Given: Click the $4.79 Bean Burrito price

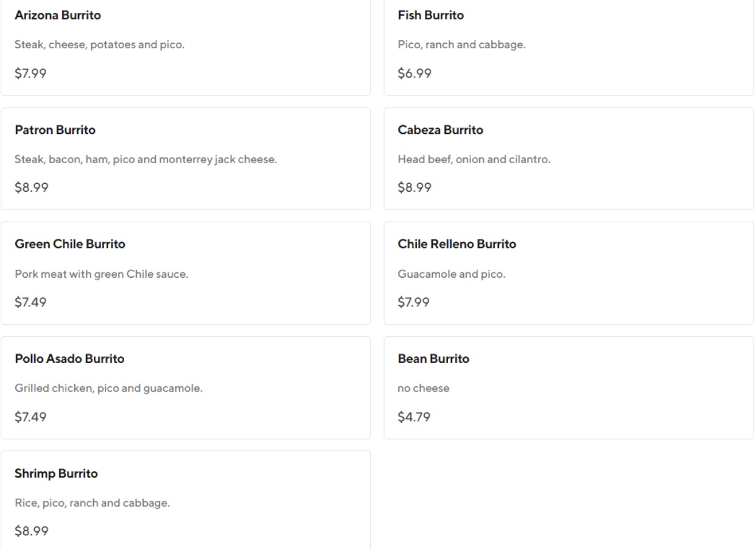Looking at the screenshot, I should tap(415, 417).
